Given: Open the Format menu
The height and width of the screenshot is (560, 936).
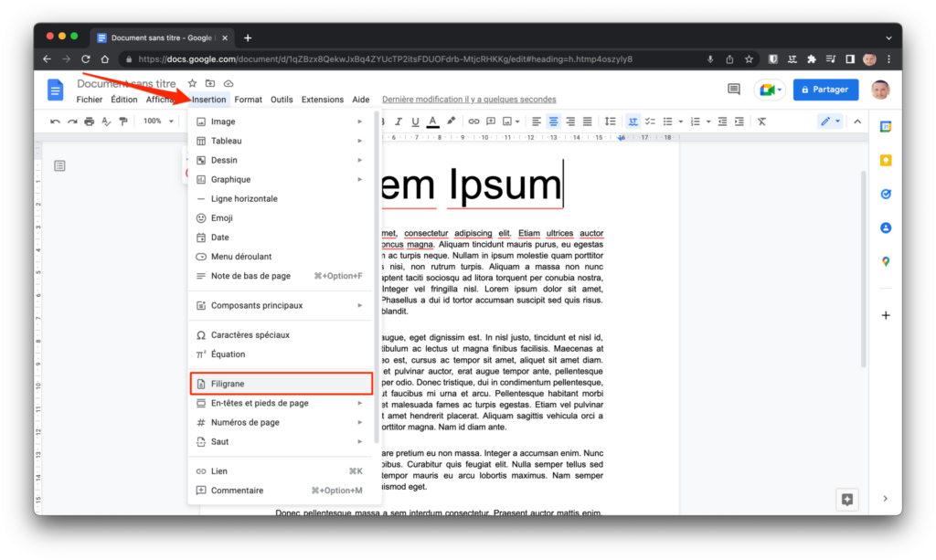Looking at the screenshot, I should point(248,100).
